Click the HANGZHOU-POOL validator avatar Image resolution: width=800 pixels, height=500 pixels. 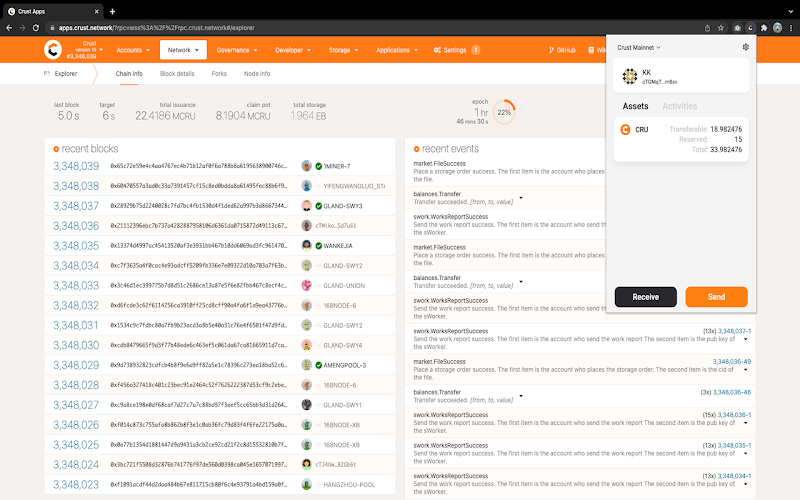pos(306,484)
